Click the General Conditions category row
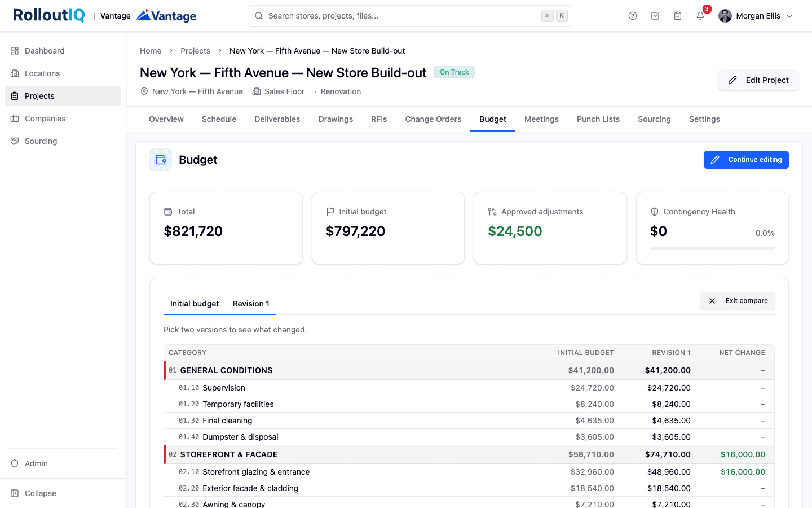812x508 pixels. click(469, 370)
